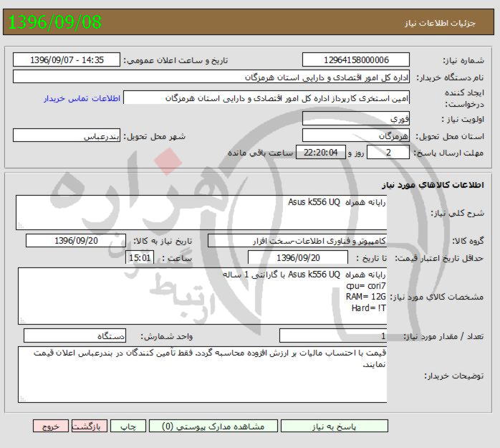The image size is (500, 448).
Task: Click the general description box 'Asus k556 UQ'
Action: point(201,212)
